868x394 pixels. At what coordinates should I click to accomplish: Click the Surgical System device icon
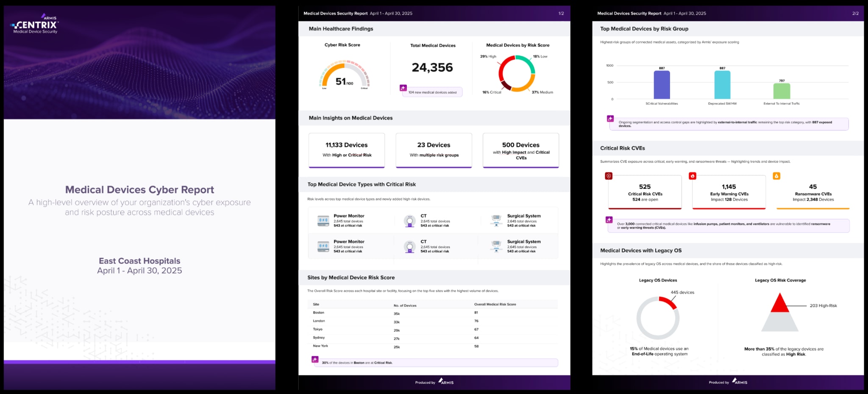pyautogui.click(x=496, y=220)
